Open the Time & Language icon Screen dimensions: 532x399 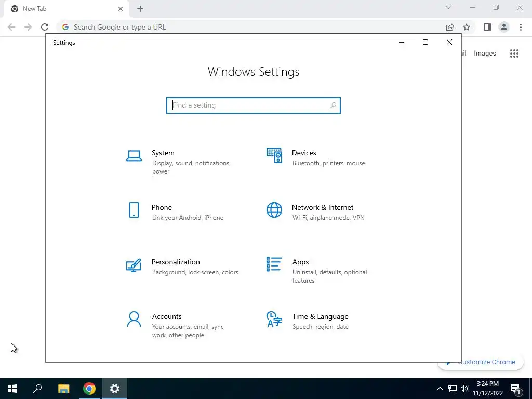click(274, 319)
